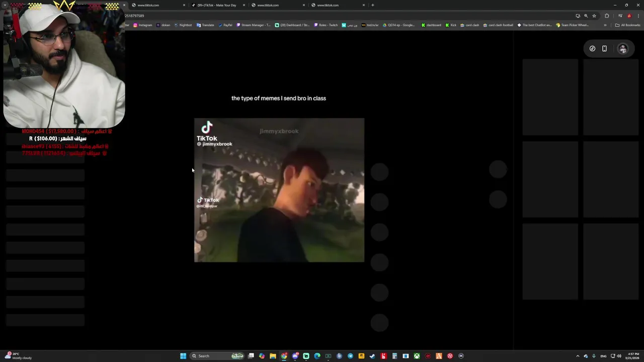The image size is (644, 362).
Task: Open the clock showing 4:57 PM
Action: pos(632,356)
